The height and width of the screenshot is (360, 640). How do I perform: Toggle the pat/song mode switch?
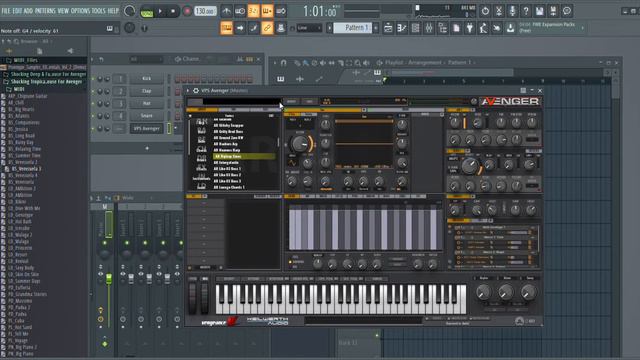(x=147, y=11)
